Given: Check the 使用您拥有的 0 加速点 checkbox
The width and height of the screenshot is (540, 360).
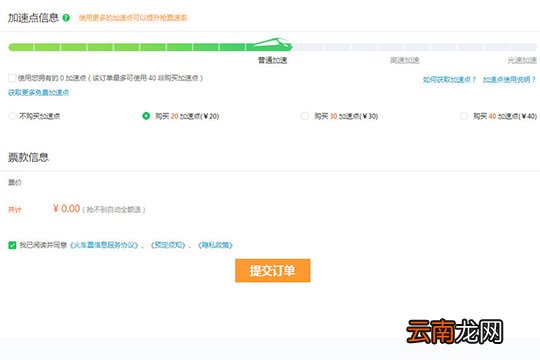Looking at the screenshot, I should point(12,78).
